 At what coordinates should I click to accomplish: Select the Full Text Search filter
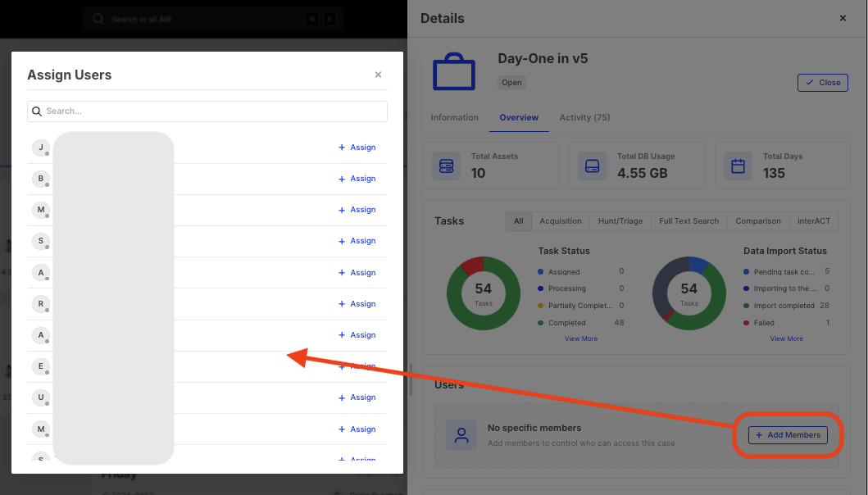688,220
